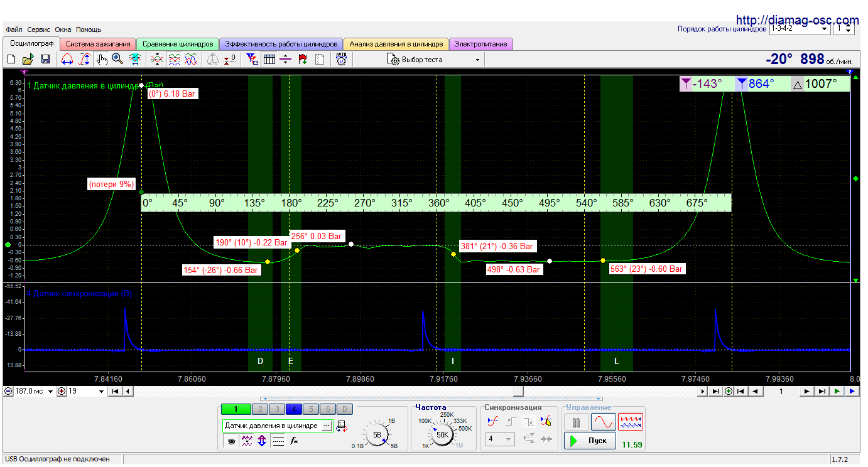This screenshot has height=467, width=868.
Task: Expand the cylinder firing order 1-3-4-2 dropdown
Action: pos(800,29)
